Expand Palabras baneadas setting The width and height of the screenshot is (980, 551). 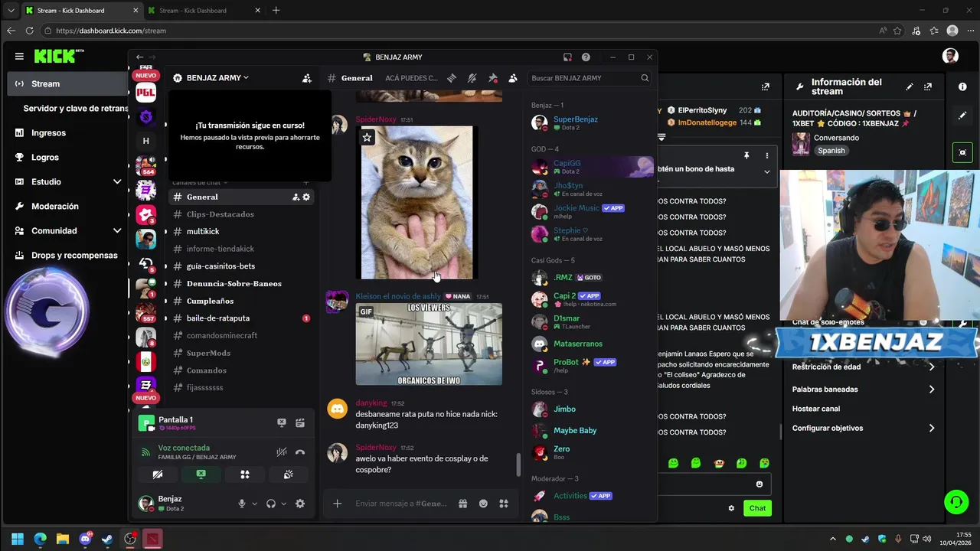(864, 390)
